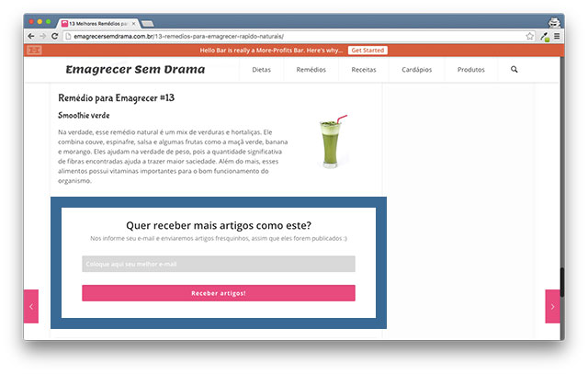The height and width of the screenshot is (374, 588).
Task: Open the Cardápios menu item
Action: 416,70
